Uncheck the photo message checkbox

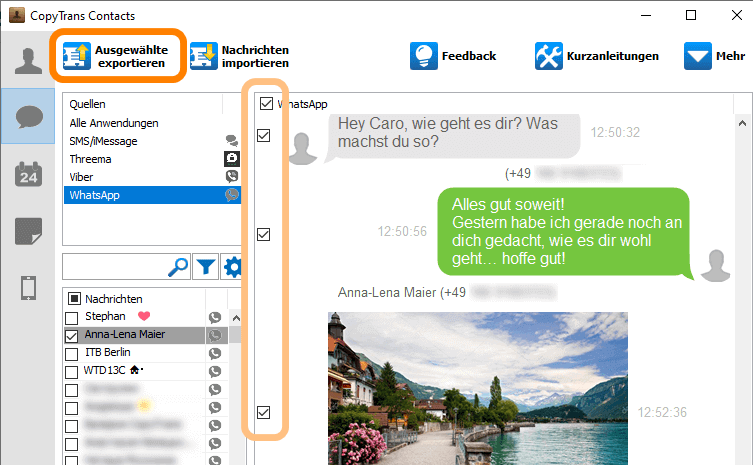coord(264,412)
